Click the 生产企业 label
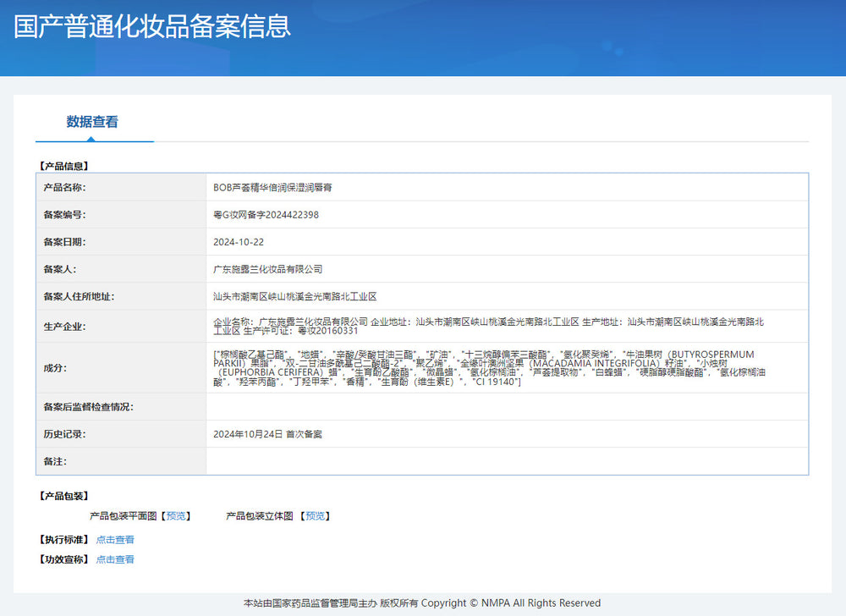Screen dimensions: 846x616 (65, 327)
